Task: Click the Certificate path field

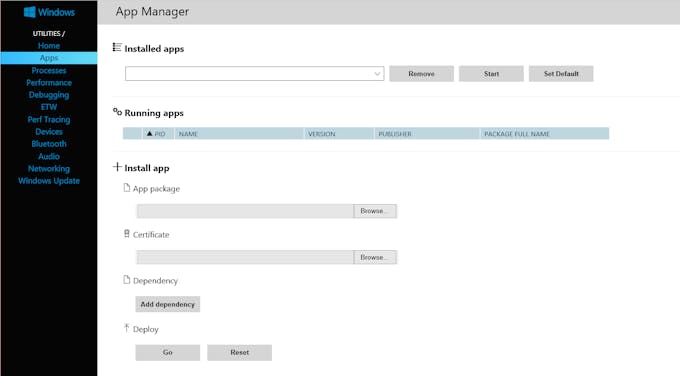Action: 245,257
